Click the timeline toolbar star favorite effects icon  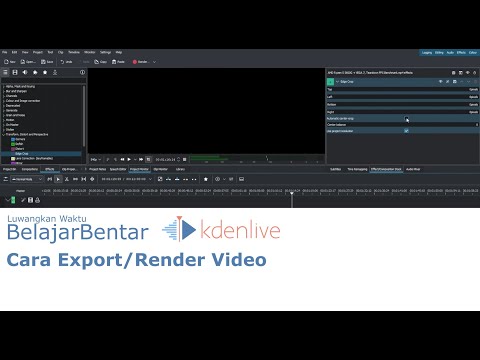coord(206,179)
